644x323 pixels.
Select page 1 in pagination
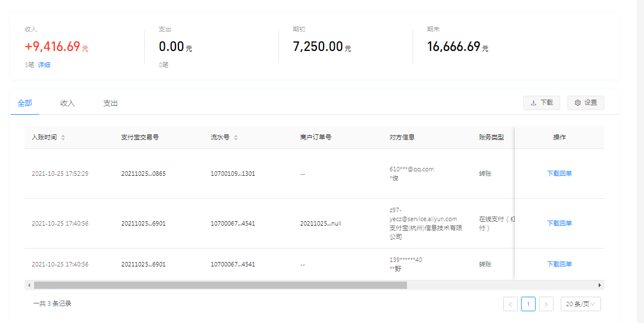(x=528, y=304)
